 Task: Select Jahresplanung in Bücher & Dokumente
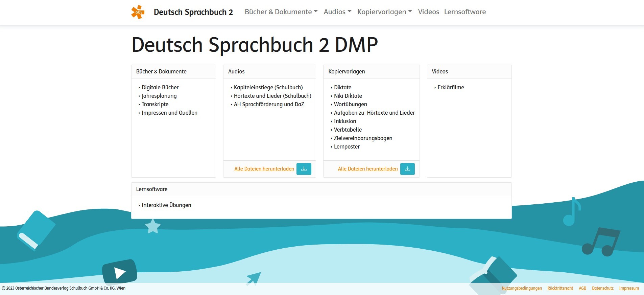click(159, 96)
